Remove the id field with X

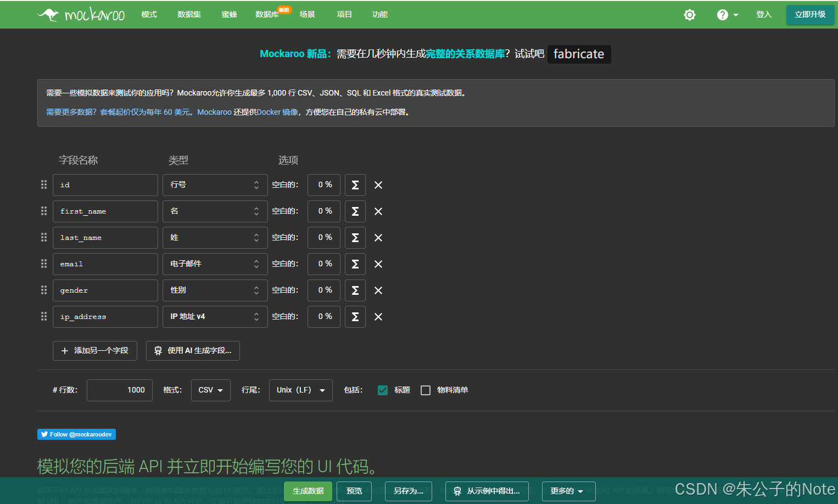[378, 185]
